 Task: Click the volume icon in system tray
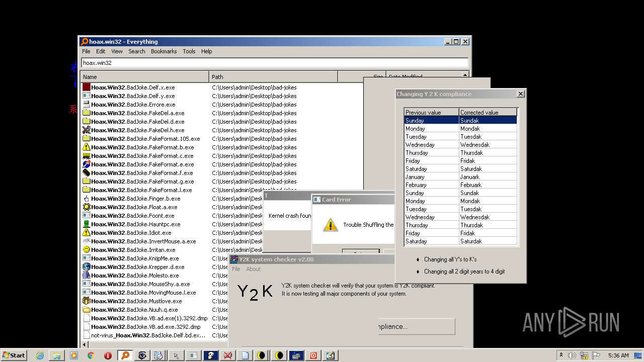pyautogui.click(x=572, y=355)
